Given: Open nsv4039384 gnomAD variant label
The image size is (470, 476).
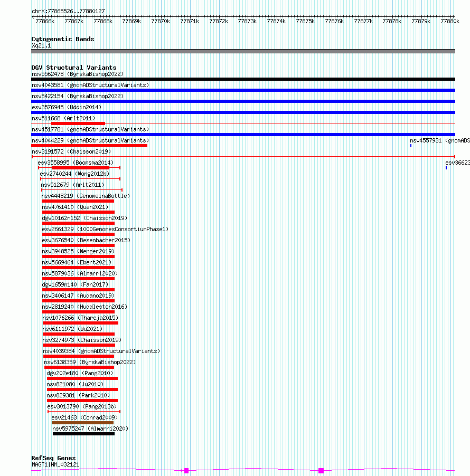Looking at the screenshot, I should [x=101, y=351].
